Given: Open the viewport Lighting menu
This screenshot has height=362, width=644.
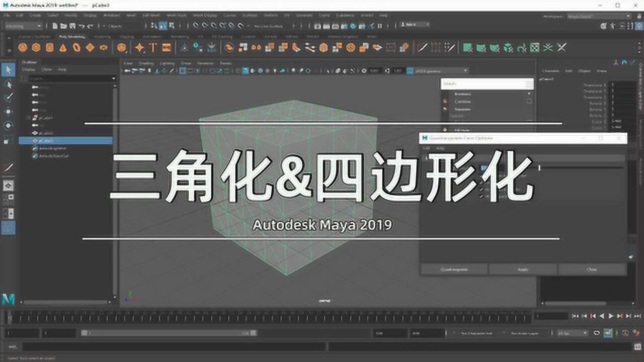Looking at the screenshot, I should [167, 63].
